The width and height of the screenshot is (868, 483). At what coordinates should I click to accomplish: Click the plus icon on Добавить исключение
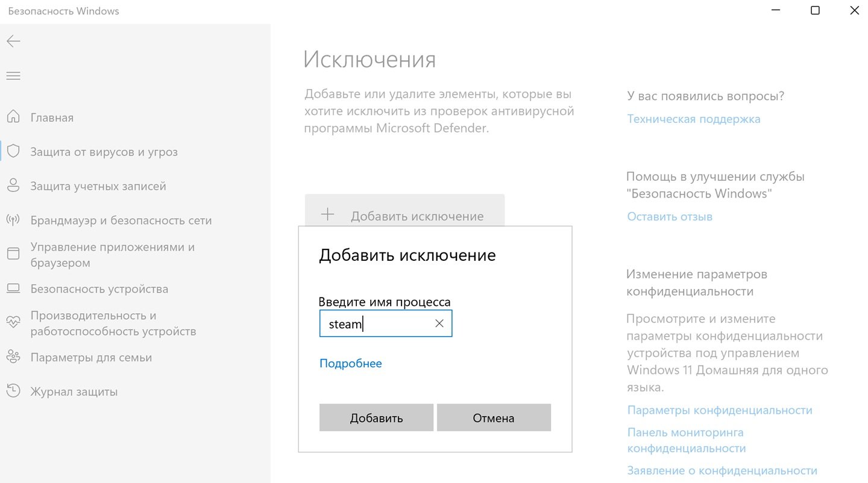327,214
